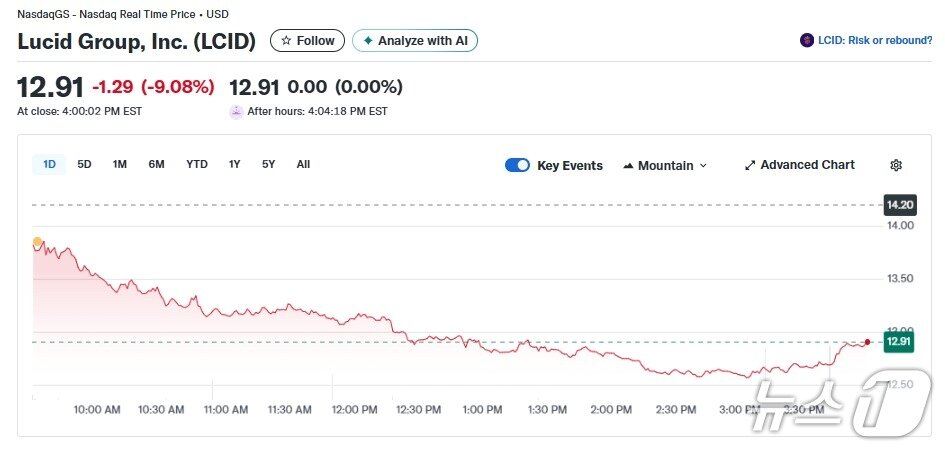
Task: Click the Mountain chart type icon
Action: click(x=628, y=166)
